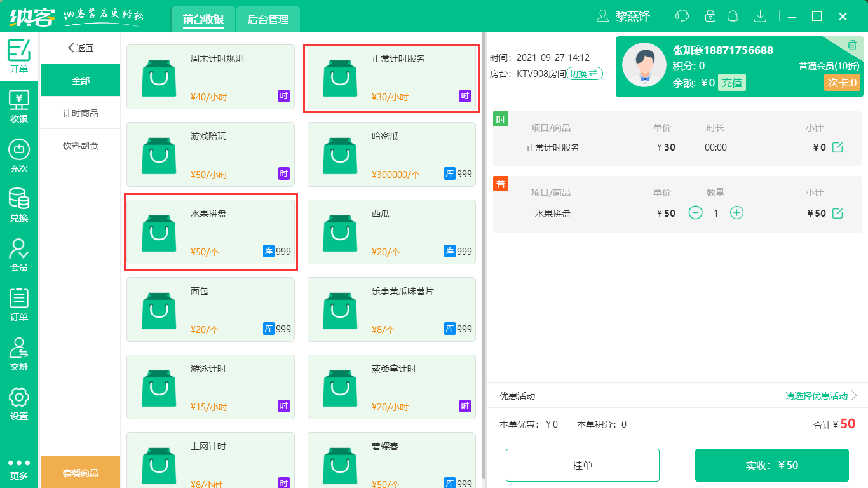Select the 计时商品 category tab
The width and height of the screenshot is (868, 488).
(x=79, y=112)
